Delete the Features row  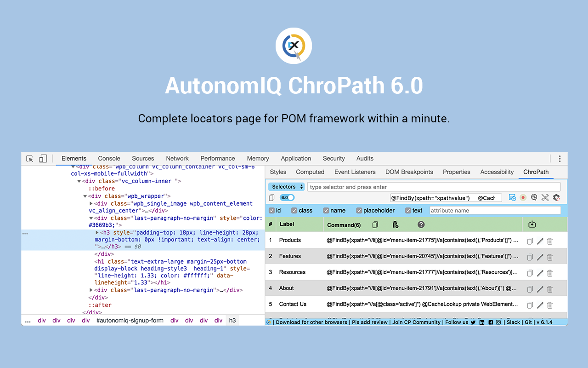[x=550, y=257]
